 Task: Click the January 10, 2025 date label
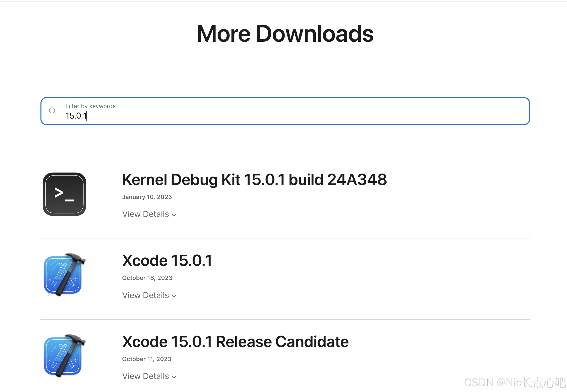pyautogui.click(x=147, y=197)
